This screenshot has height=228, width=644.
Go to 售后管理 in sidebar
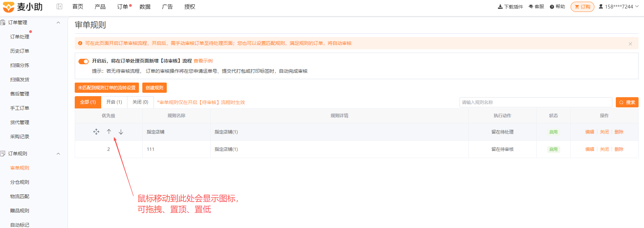[x=20, y=94]
